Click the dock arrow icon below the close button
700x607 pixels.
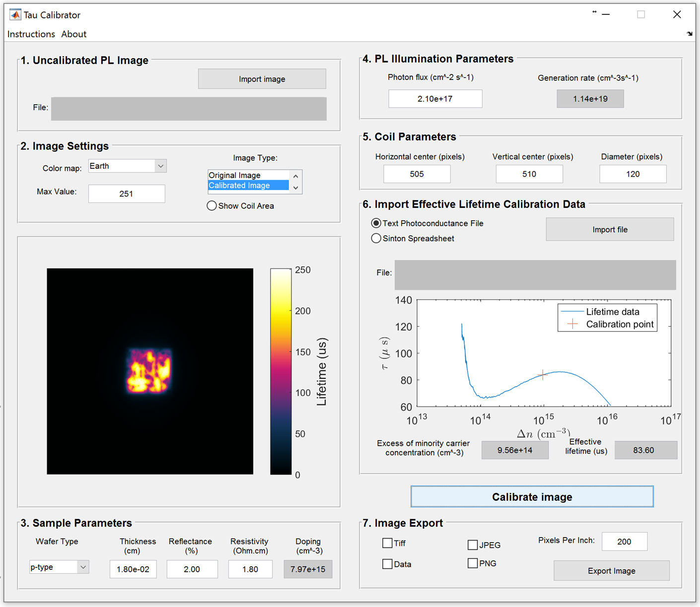tap(690, 34)
